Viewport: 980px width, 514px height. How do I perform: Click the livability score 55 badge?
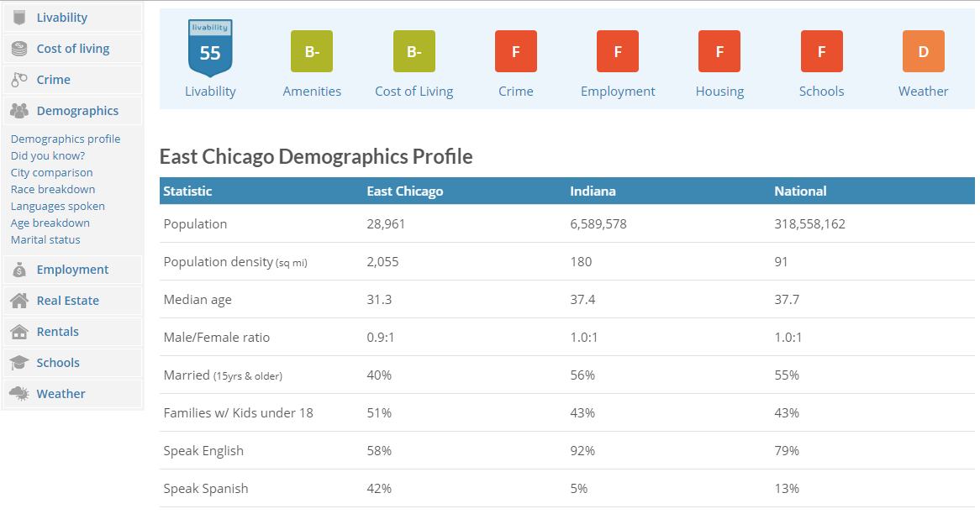click(210, 48)
